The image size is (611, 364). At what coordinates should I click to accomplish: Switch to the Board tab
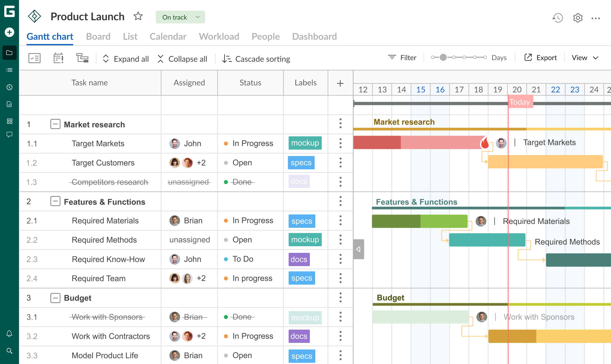(x=98, y=36)
